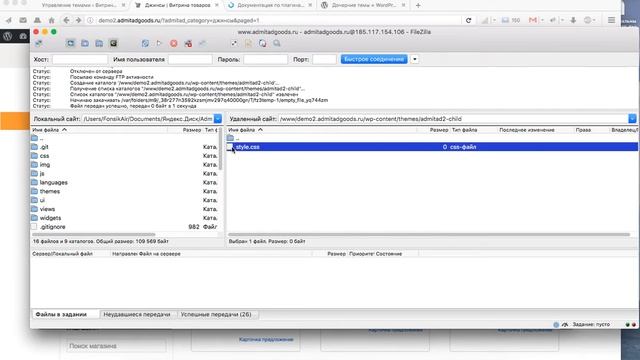Toggle the message log display
The width and height of the screenshot is (640, 360).
click(71, 43)
